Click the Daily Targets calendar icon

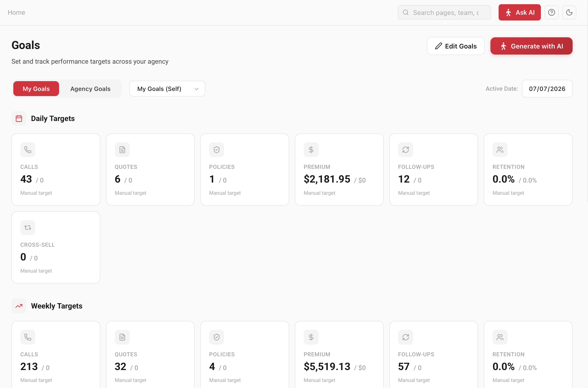click(x=19, y=118)
